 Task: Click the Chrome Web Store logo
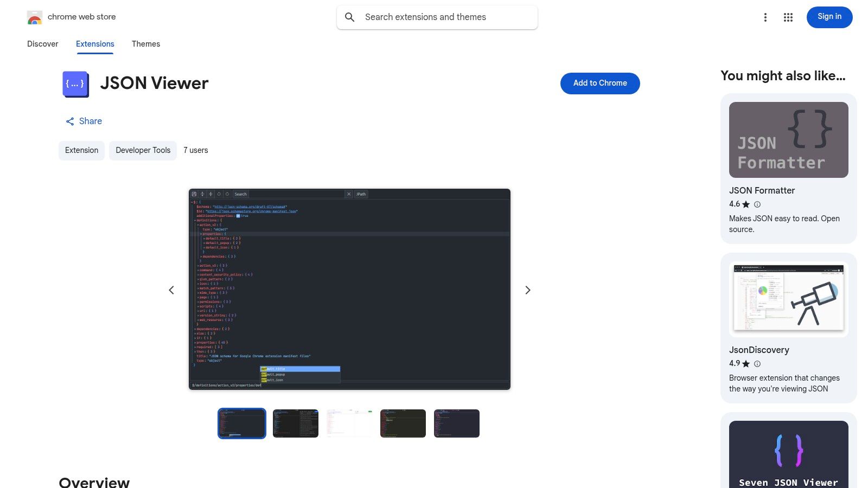[x=35, y=17]
